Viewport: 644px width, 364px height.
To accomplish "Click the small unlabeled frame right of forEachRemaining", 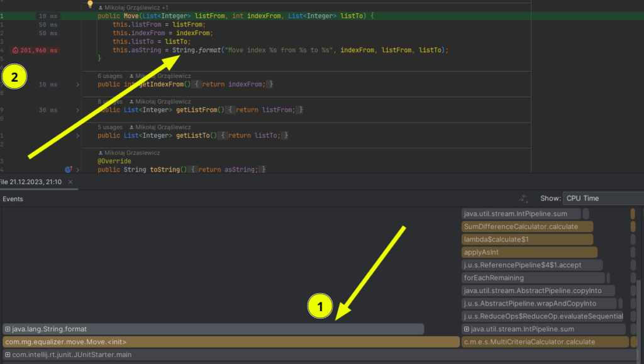I will tap(608, 278).
